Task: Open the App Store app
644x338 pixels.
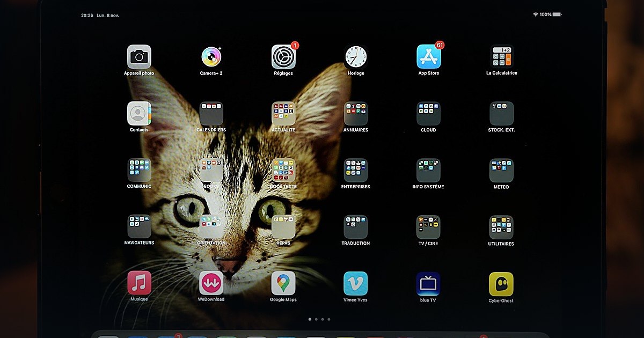Action: [x=428, y=57]
